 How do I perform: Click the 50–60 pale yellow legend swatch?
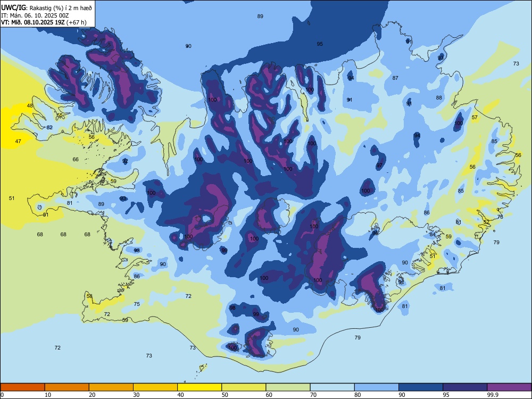pos(244,387)
